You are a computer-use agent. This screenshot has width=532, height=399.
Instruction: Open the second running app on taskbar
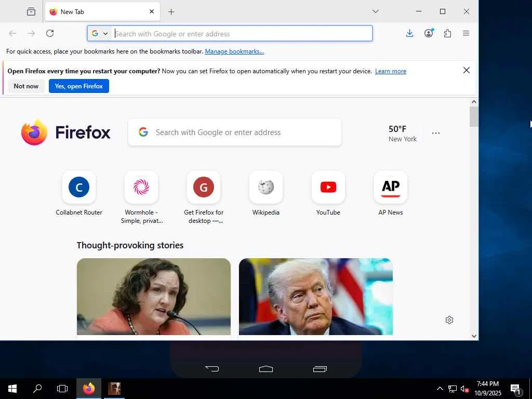(114, 389)
